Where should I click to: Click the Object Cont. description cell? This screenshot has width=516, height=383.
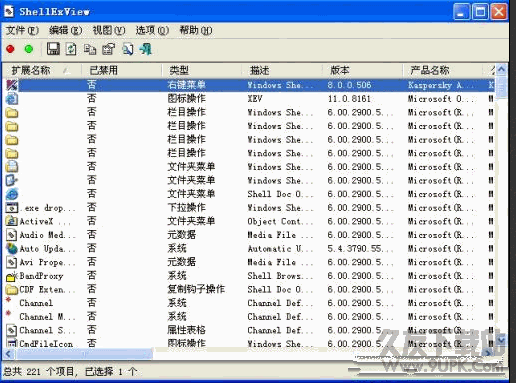point(280,221)
